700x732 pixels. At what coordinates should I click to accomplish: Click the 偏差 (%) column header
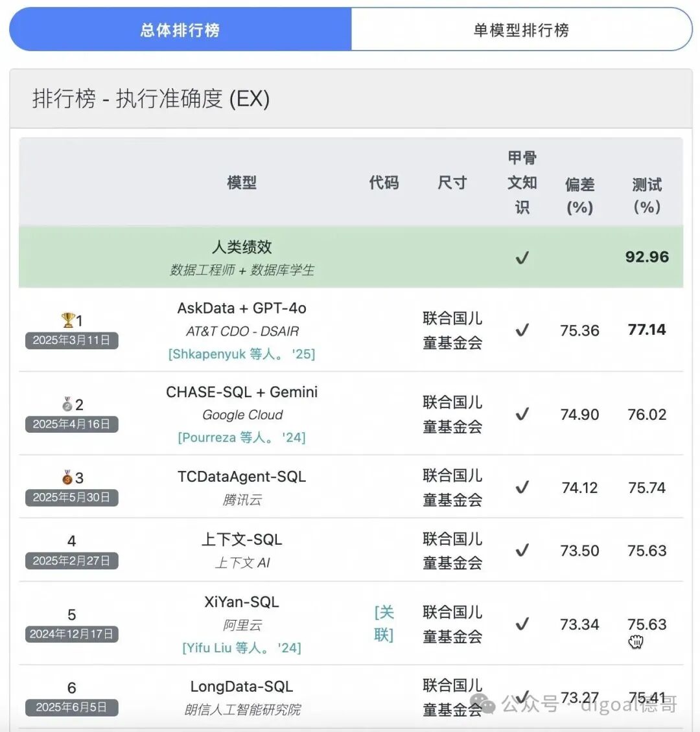pyautogui.click(x=579, y=195)
